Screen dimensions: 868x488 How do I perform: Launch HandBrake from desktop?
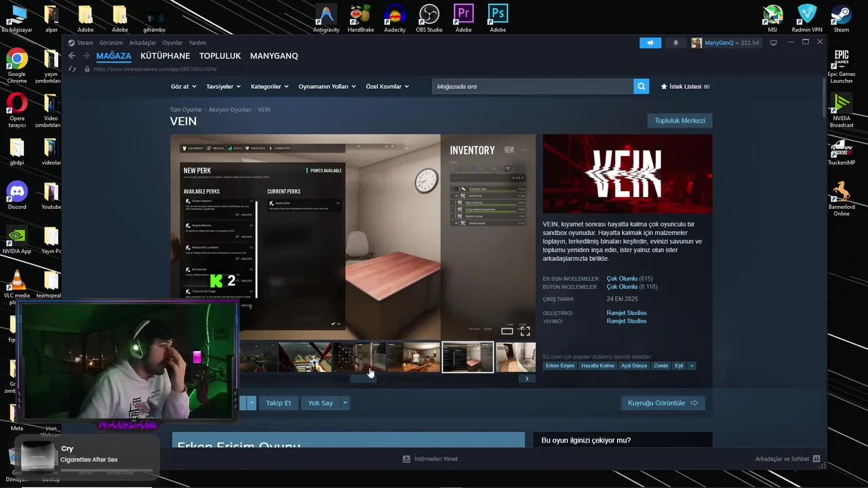coord(360,18)
